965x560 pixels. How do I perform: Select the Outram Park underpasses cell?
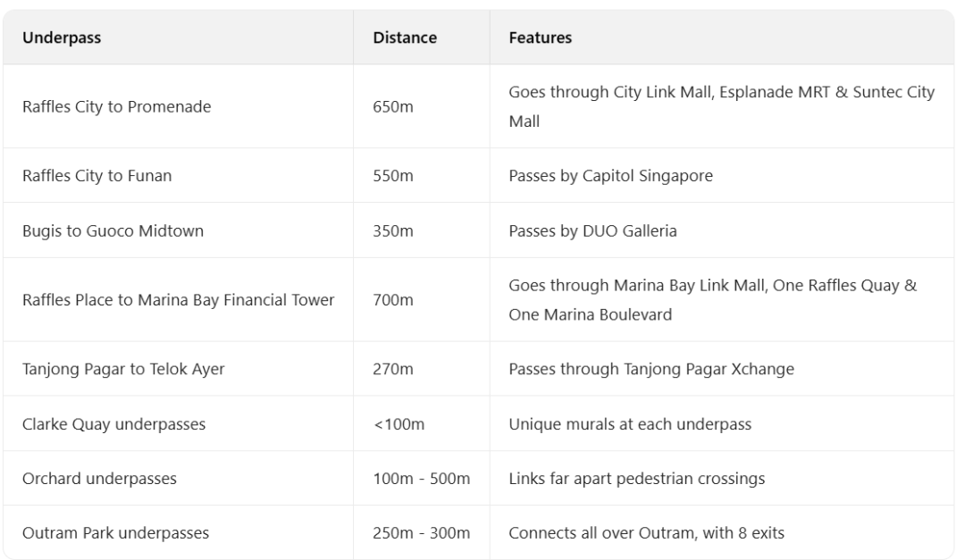coord(115,533)
